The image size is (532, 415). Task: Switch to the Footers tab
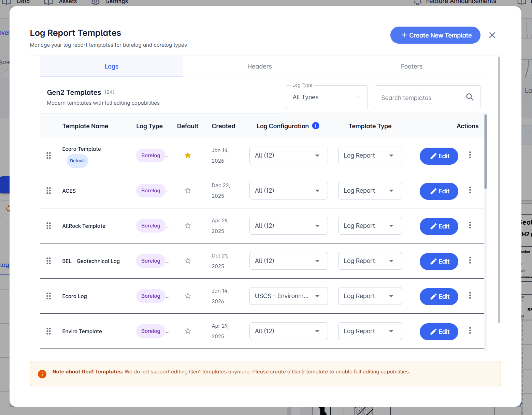click(x=411, y=66)
